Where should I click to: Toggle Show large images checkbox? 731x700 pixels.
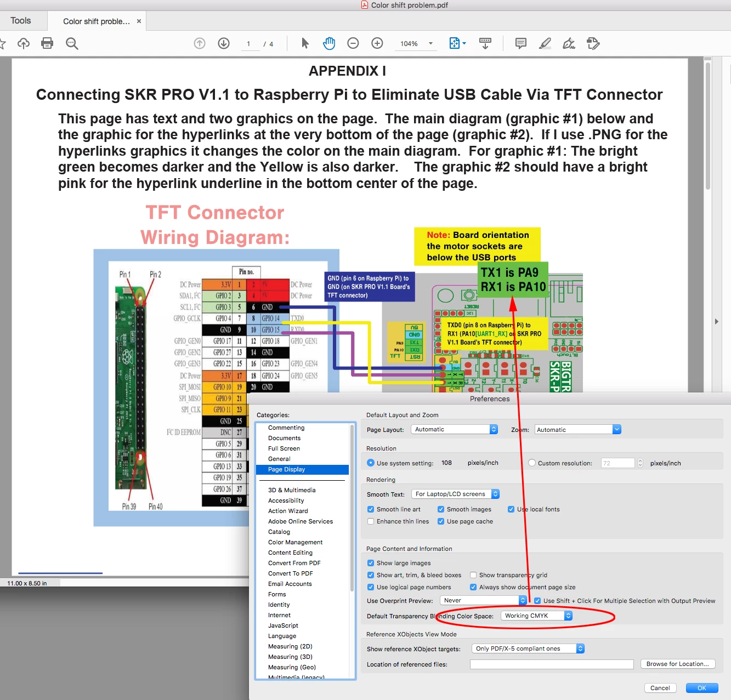click(371, 563)
